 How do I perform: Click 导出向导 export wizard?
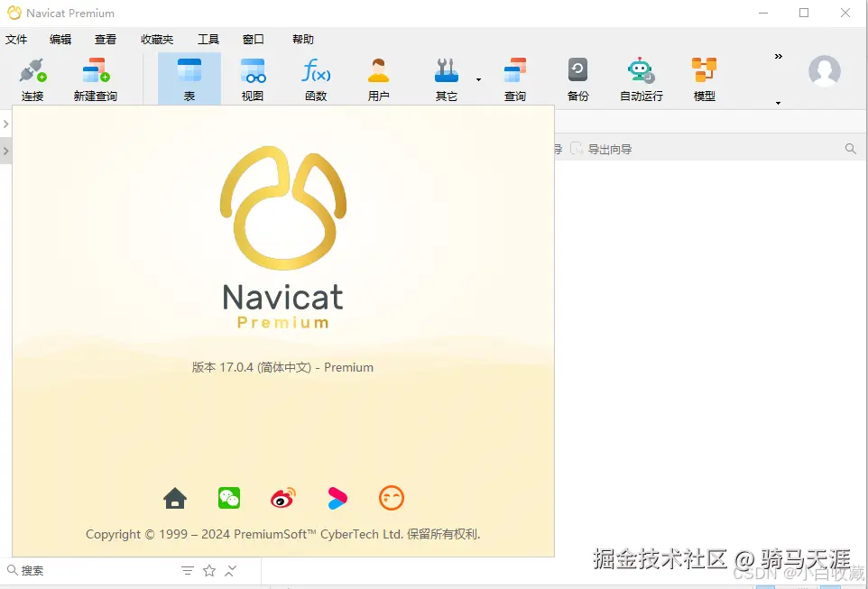click(601, 149)
